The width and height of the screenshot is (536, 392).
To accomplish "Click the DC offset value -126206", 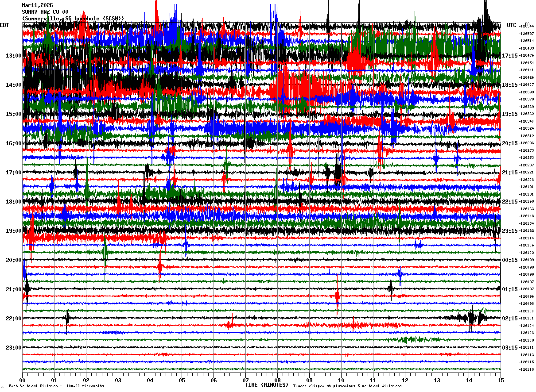I will point(526,180).
